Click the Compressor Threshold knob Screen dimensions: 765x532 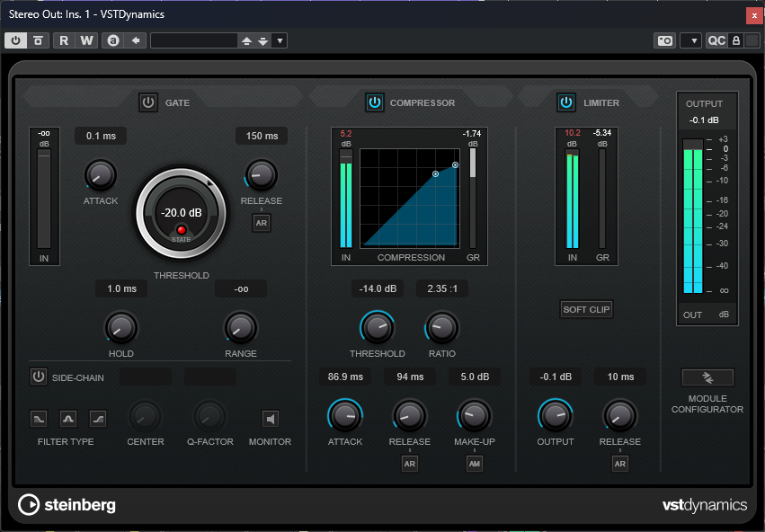point(378,328)
